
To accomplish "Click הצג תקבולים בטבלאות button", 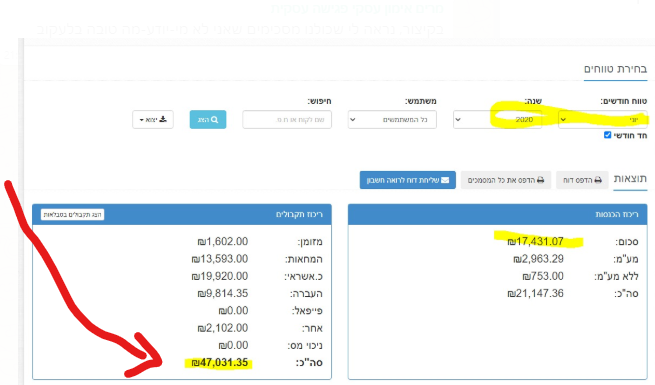I will point(72,214).
